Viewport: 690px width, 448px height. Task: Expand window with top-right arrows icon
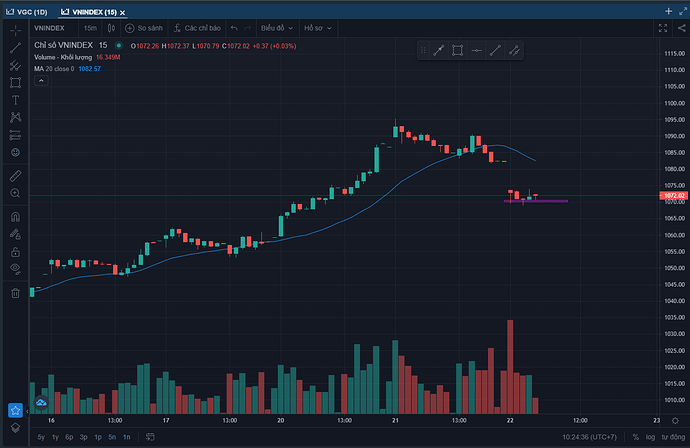(683, 11)
